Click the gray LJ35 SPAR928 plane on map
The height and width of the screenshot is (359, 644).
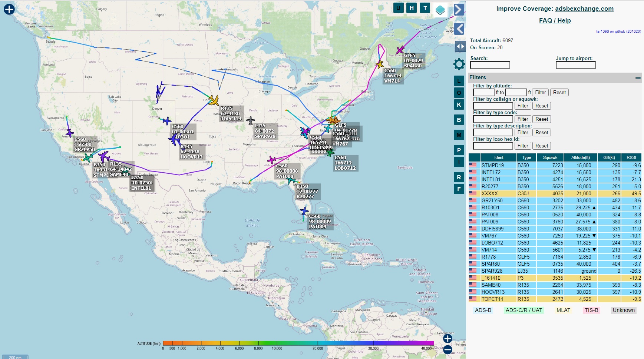251,120
